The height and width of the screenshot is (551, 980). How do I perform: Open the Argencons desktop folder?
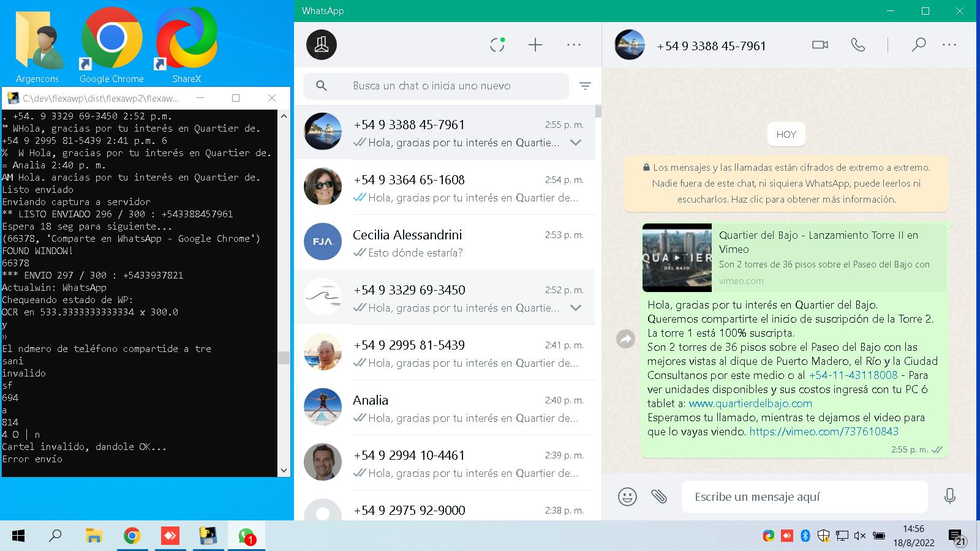pyautogui.click(x=38, y=46)
